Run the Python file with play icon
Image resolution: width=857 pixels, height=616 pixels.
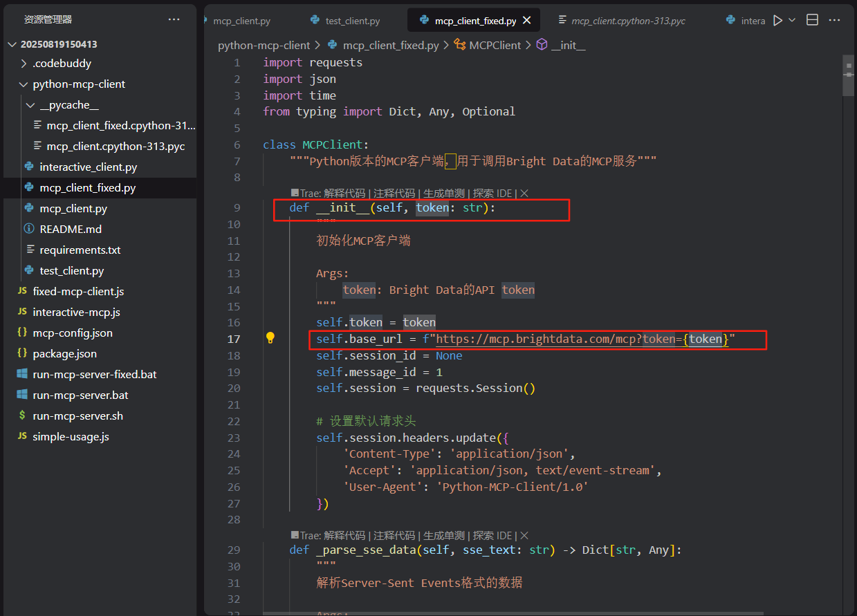click(x=778, y=21)
